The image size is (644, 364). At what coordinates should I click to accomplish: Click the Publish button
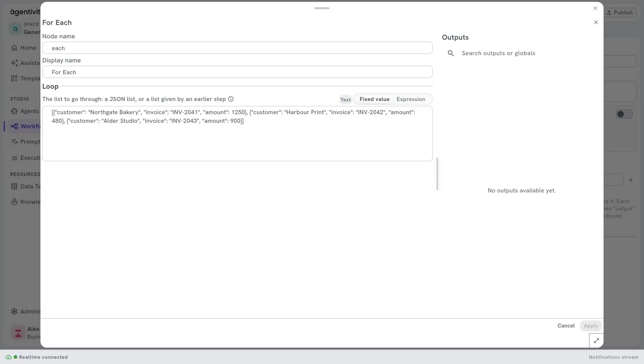620,12
